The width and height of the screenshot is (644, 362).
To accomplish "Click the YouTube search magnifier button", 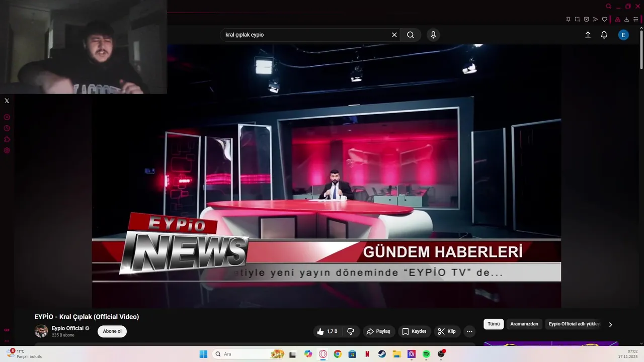I will pos(411,35).
